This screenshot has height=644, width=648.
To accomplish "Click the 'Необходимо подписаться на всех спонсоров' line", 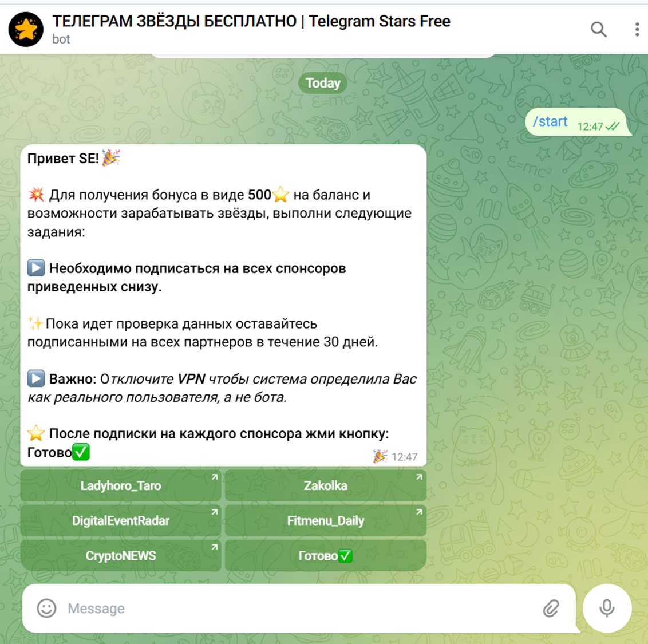I will click(197, 268).
